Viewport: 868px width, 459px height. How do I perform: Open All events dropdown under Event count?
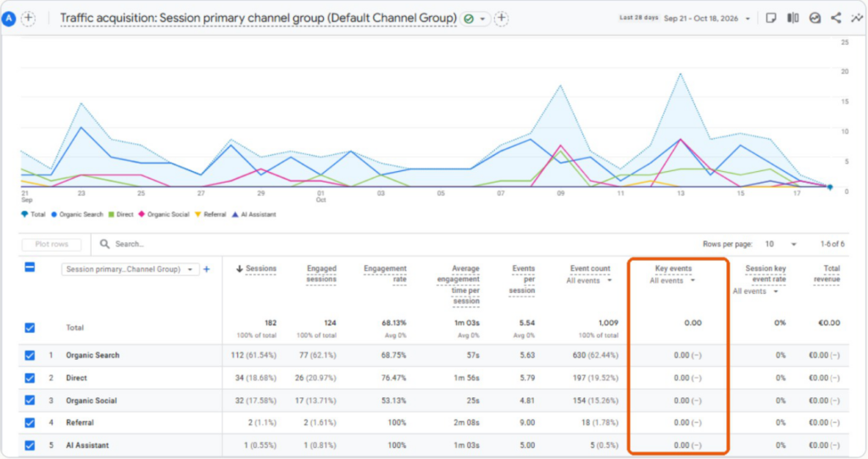pos(589,281)
